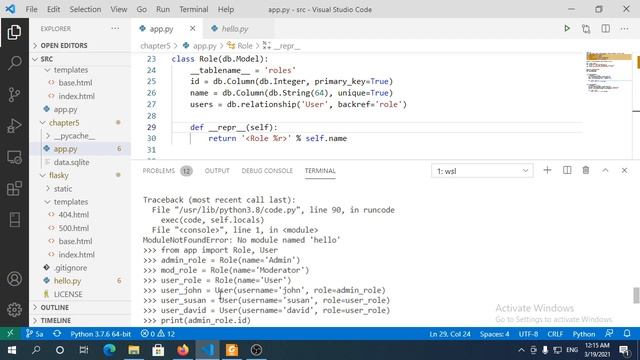The width and height of the screenshot is (640, 360).
Task: Close the terminal panel
Action: (624, 170)
